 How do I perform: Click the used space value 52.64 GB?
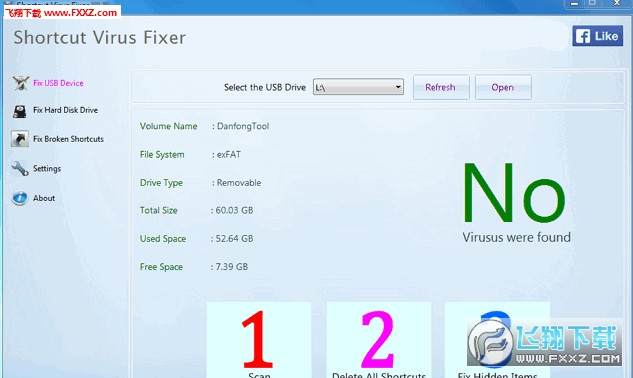[234, 238]
